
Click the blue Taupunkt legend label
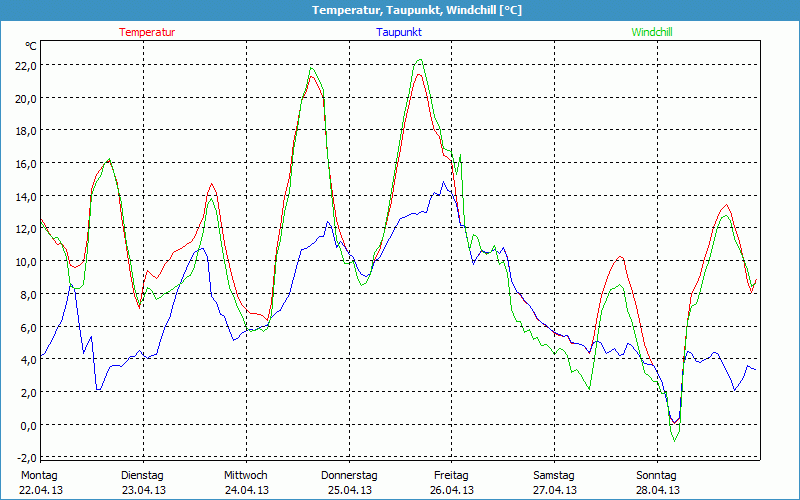pyautogui.click(x=399, y=32)
